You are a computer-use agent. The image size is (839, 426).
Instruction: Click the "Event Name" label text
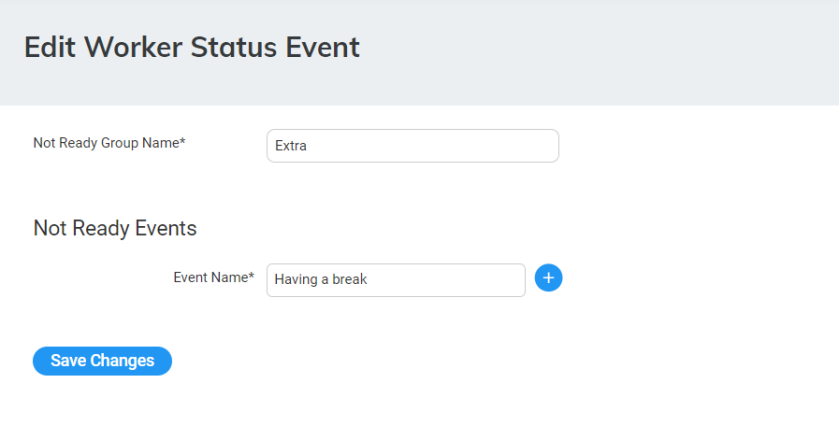pos(210,277)
